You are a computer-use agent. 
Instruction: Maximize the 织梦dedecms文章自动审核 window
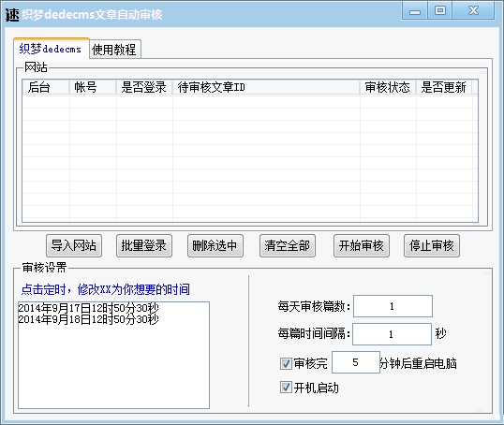pyautogui.click(x=440, y=11)
